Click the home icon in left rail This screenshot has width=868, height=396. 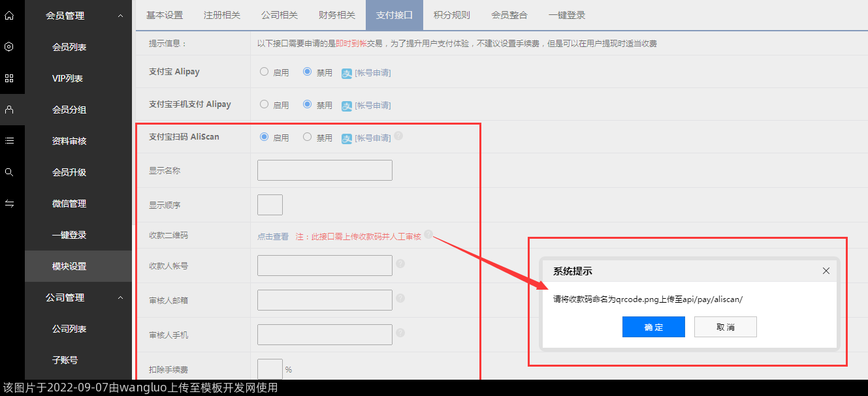coord(9,15)
